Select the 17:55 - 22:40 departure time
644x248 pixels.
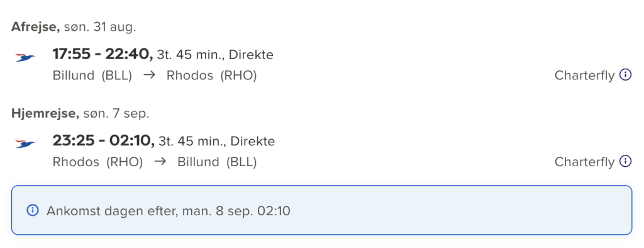pos(103,54)
